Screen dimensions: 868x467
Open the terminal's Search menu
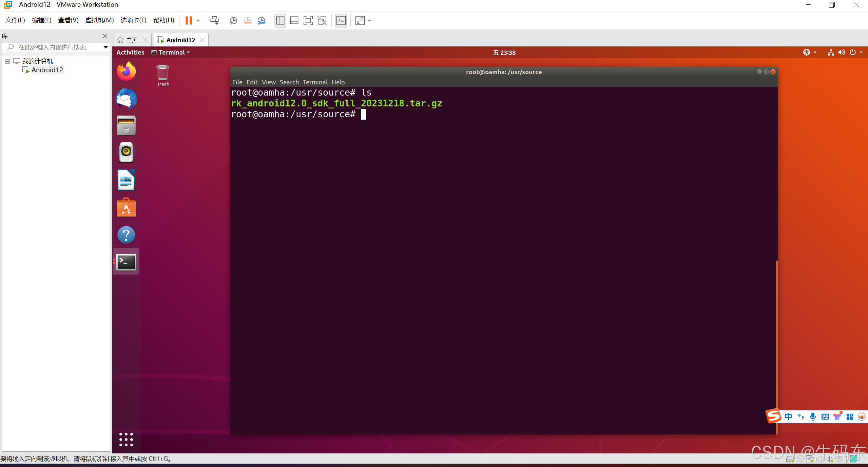tap(289, 82)
